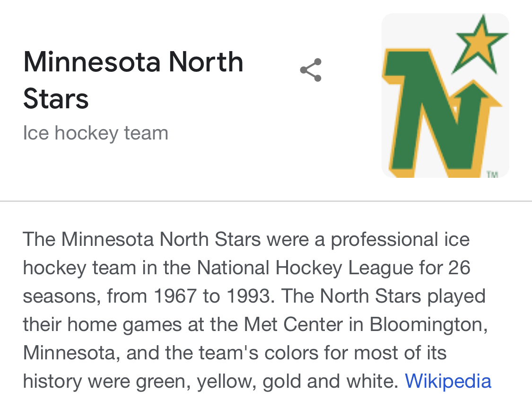
Task: Click the share icon
Action: [x=311, y=70]
